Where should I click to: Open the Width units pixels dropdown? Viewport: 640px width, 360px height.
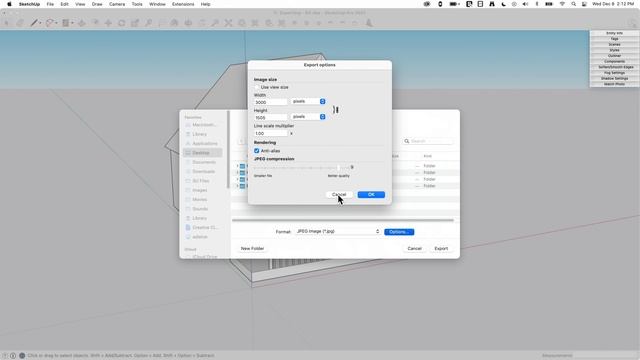coord(308,101)
